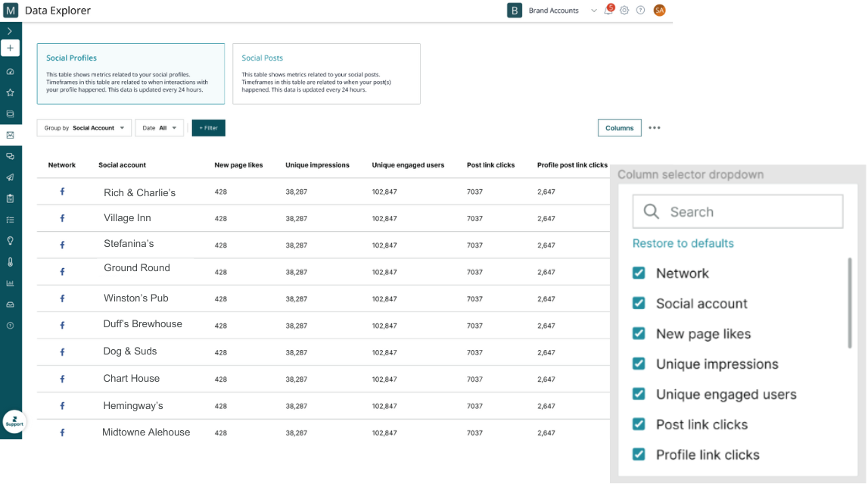Uncheck Profile link clicks in column selector
The width and height of the screenshot is (868, 484).
(639, 454)
